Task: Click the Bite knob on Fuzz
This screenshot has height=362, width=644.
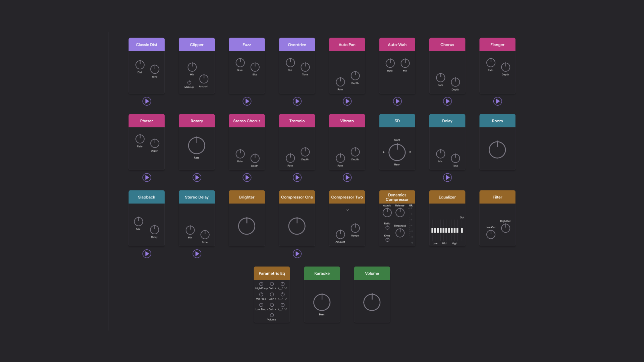Action: (255, 67)
